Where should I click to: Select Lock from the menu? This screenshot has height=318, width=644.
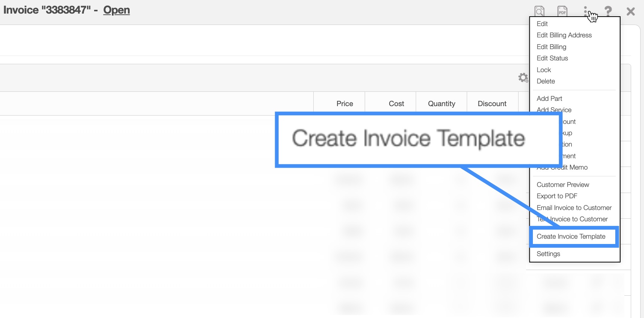click(543, 70)
